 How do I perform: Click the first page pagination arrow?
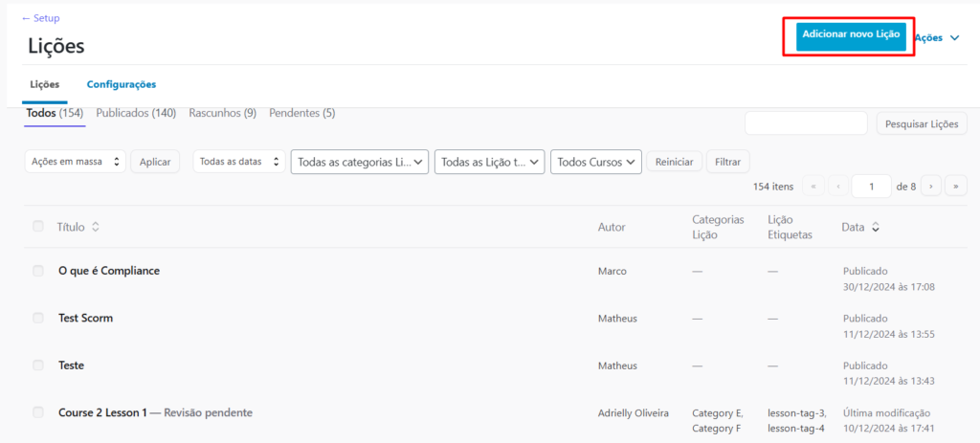click(x=813, y=187)
